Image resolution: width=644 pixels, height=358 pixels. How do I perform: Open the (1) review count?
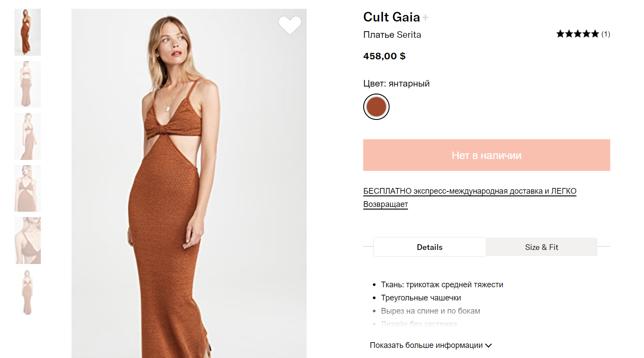[606, 34]
